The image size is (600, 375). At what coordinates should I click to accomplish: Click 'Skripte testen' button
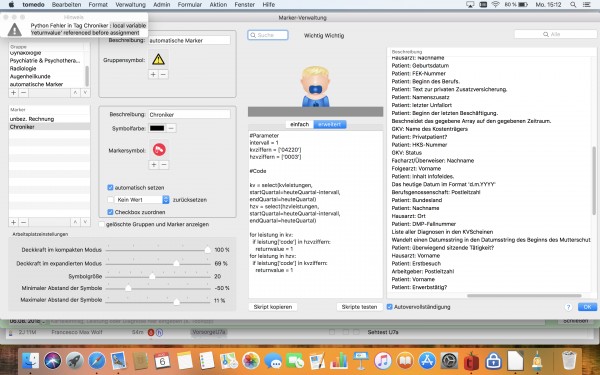pos(359,307)
